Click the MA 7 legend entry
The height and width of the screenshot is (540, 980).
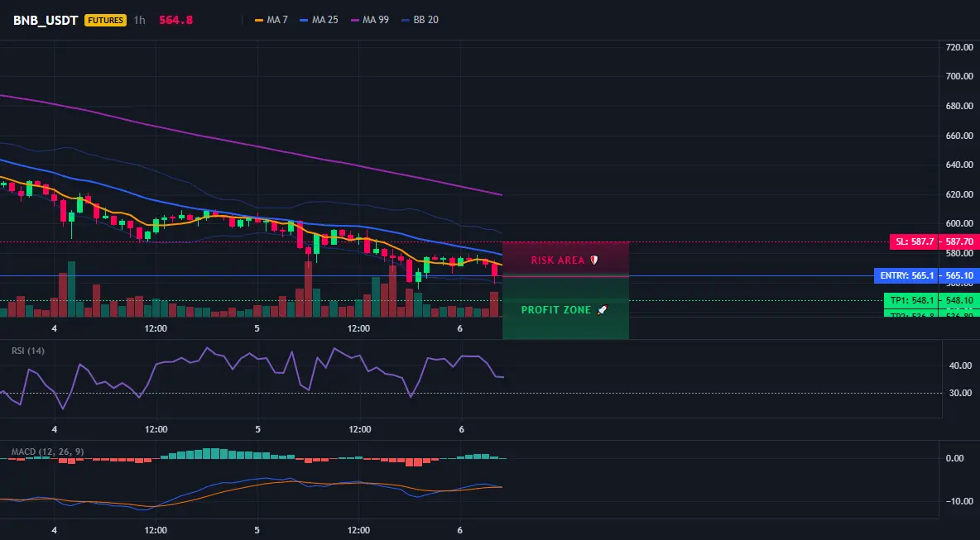pos(271,20)
